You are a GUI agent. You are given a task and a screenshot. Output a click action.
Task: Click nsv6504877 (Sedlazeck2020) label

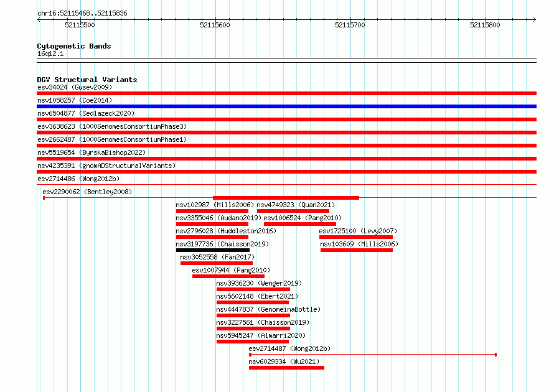(x=86, y=113)
